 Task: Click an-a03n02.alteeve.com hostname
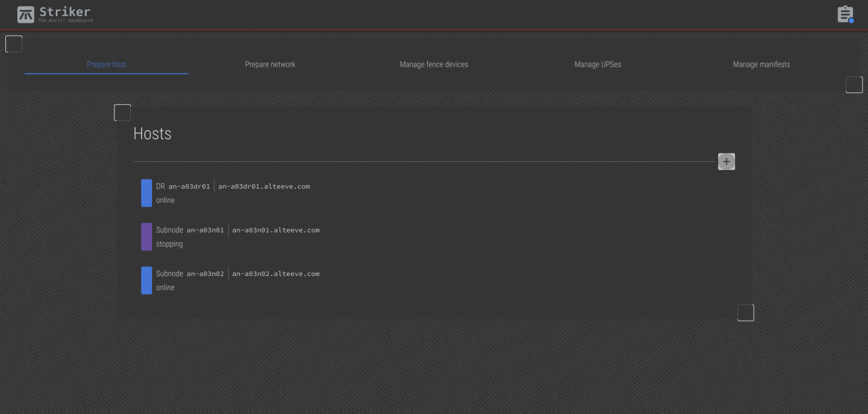pyautogui.click(x=276, y=274)
